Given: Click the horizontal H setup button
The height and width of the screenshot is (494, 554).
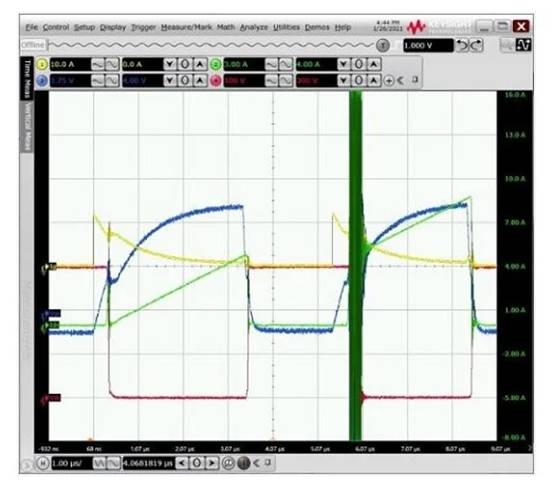Looking at the screenshot, I should click(42, 463).
